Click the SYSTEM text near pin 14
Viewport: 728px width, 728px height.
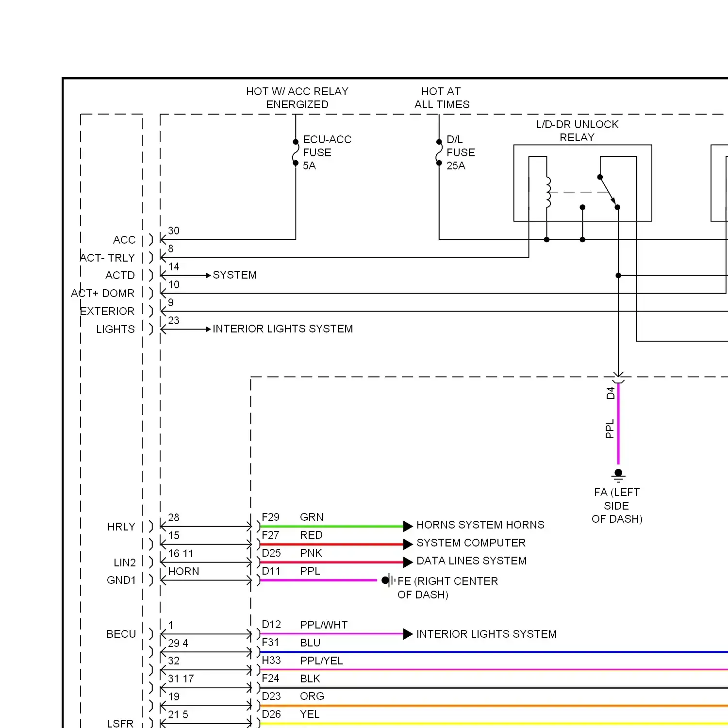click(x=235, y=275)
